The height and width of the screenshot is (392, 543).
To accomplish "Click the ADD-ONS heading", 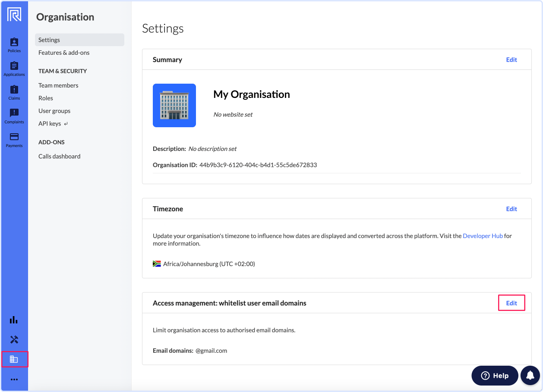I will [51, 142].
